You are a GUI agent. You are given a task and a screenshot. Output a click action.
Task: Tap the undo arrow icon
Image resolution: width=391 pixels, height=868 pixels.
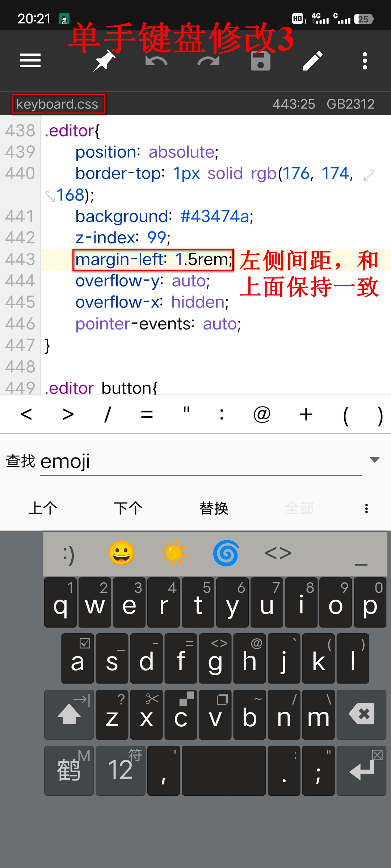[156, 61]
